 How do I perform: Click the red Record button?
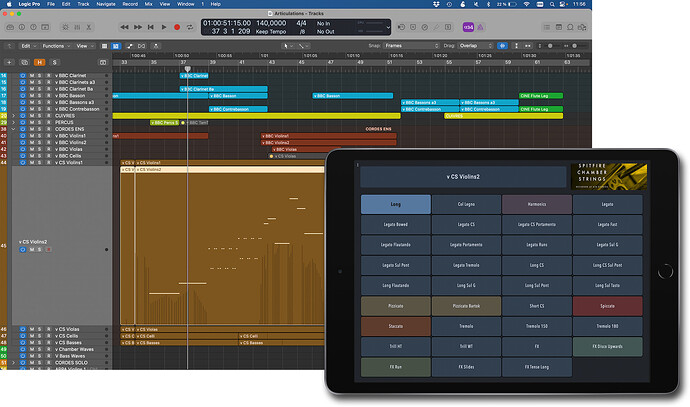coord(177,26)
